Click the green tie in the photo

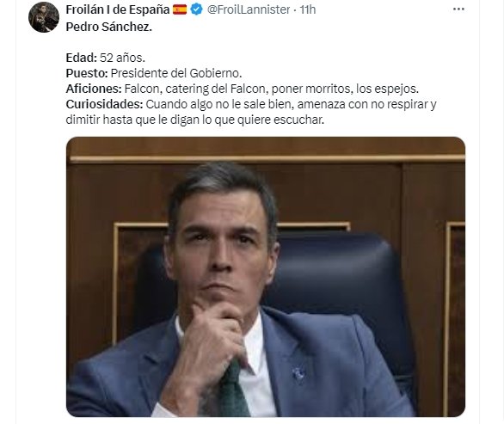click(x=232, y=390)
